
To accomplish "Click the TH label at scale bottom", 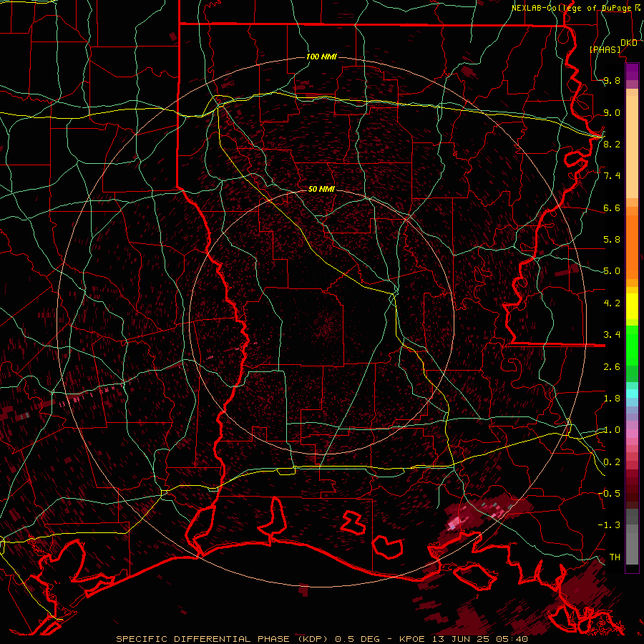I will click(x=615, y=557).
